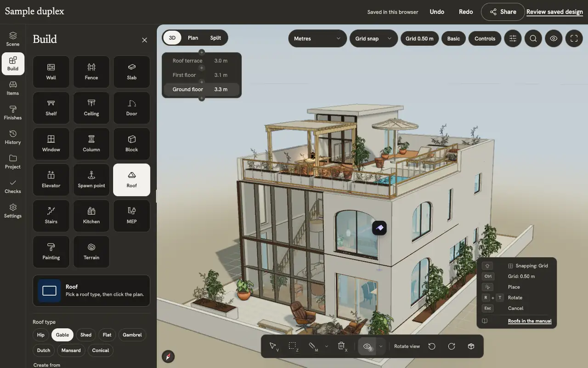
Task: Open Review saved design link
Action: 554,12
